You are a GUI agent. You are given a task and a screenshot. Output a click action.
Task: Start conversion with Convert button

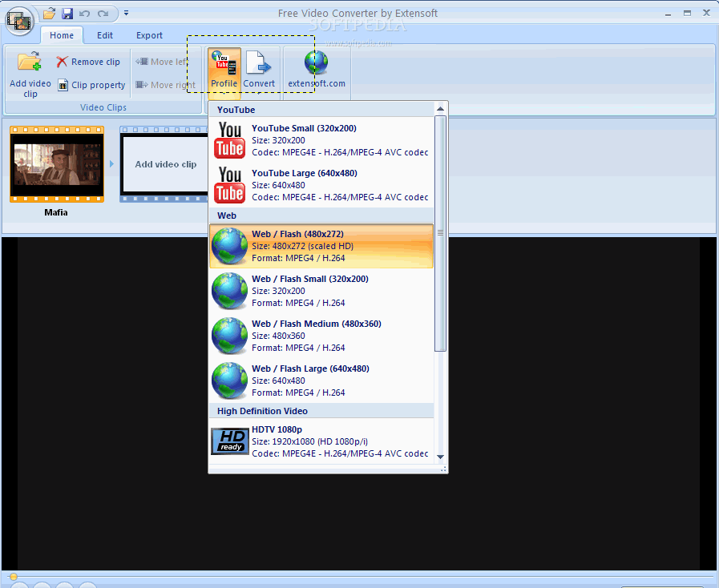pyautogui.click(x=259, y=74)
